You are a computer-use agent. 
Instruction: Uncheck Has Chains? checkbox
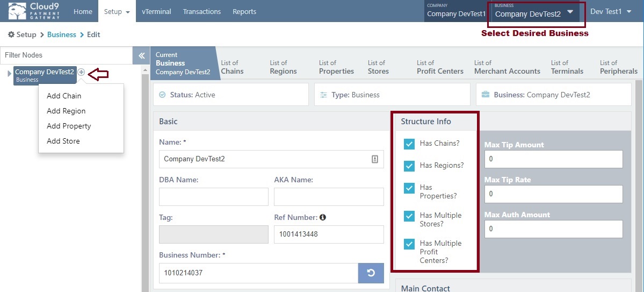[x=409, y=144]
